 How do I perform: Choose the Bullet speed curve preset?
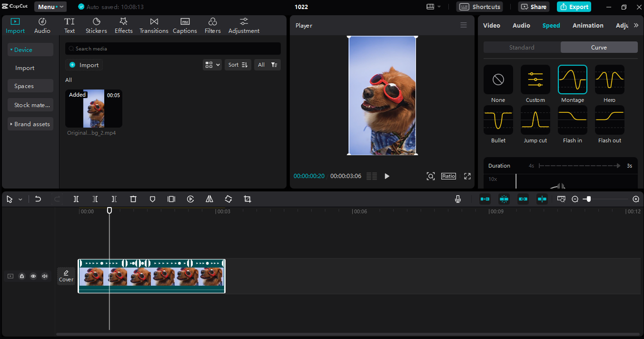click(x=498, y=120)
